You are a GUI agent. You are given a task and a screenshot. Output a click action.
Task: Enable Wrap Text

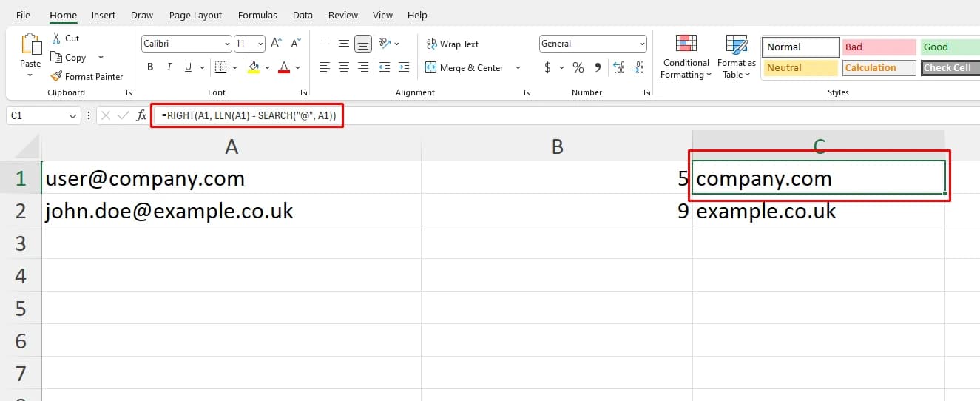(453, 44)
